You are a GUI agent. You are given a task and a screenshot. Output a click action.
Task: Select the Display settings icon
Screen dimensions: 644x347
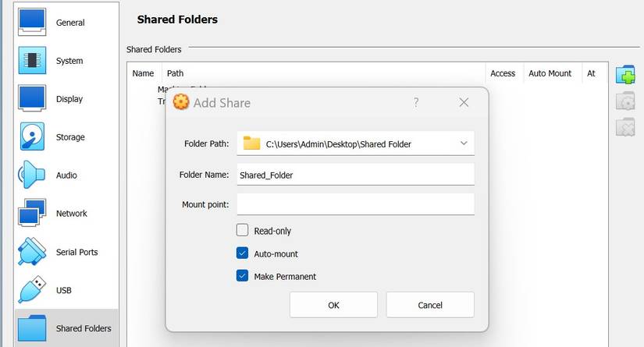tap(32, 99)
